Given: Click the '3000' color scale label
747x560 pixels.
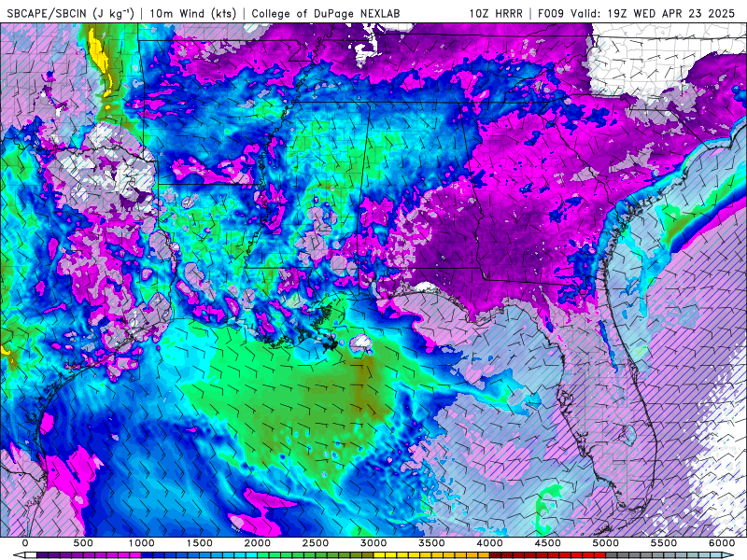Looking at the screenshot, I should tap(373, 543).
